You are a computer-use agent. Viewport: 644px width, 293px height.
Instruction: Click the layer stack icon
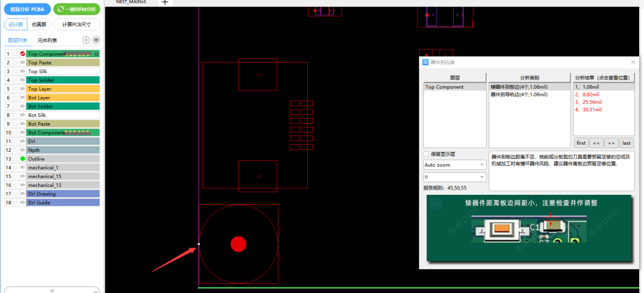click(96, 40)
